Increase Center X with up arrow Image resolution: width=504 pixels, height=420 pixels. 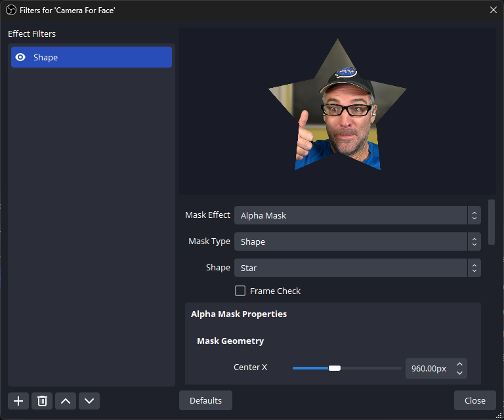click(x=460, y=364)
